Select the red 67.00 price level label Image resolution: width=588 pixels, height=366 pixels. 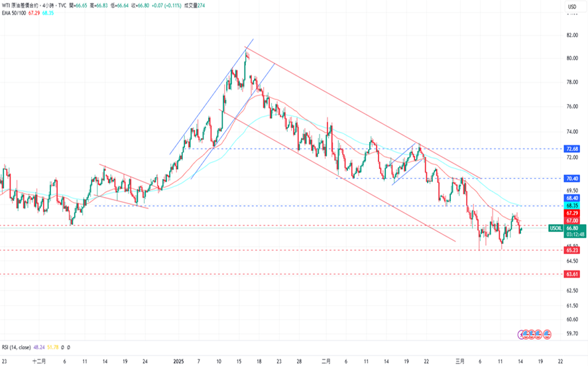[572, 221]
